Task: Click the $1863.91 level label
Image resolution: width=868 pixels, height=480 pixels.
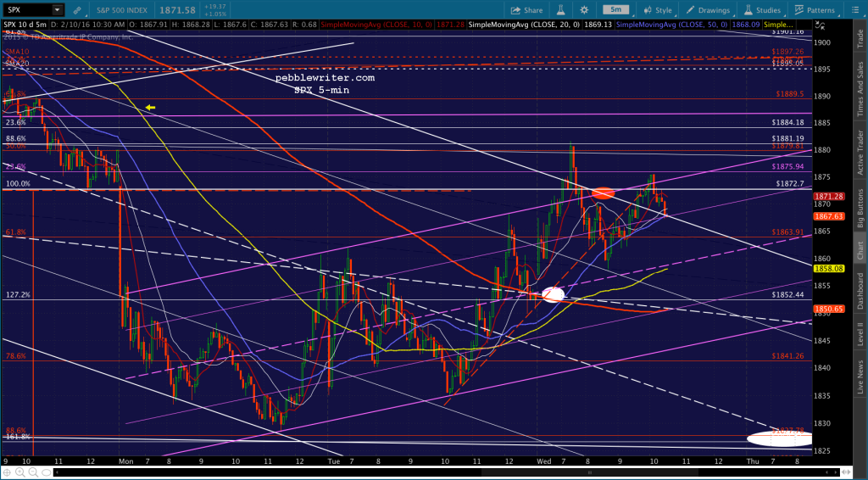Action: click(787, 232)
